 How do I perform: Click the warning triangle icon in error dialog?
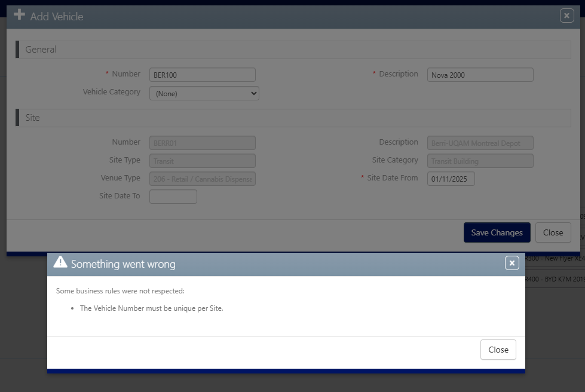[x=60, y=262]
